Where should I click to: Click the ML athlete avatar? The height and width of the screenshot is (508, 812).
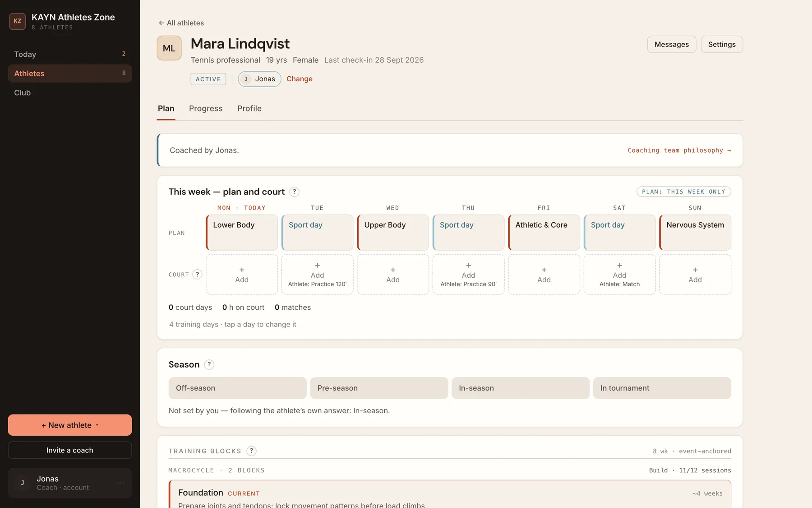tap(169, 48)
